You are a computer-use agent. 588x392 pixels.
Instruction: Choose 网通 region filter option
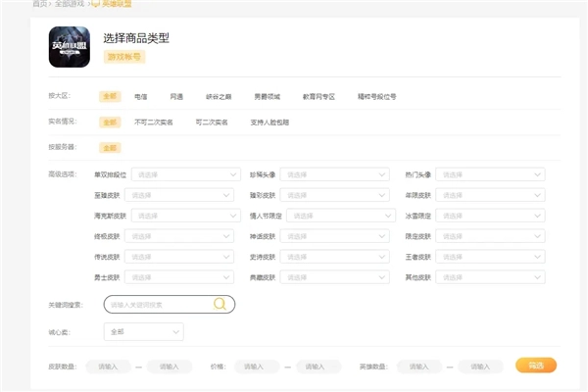point(175,97)
